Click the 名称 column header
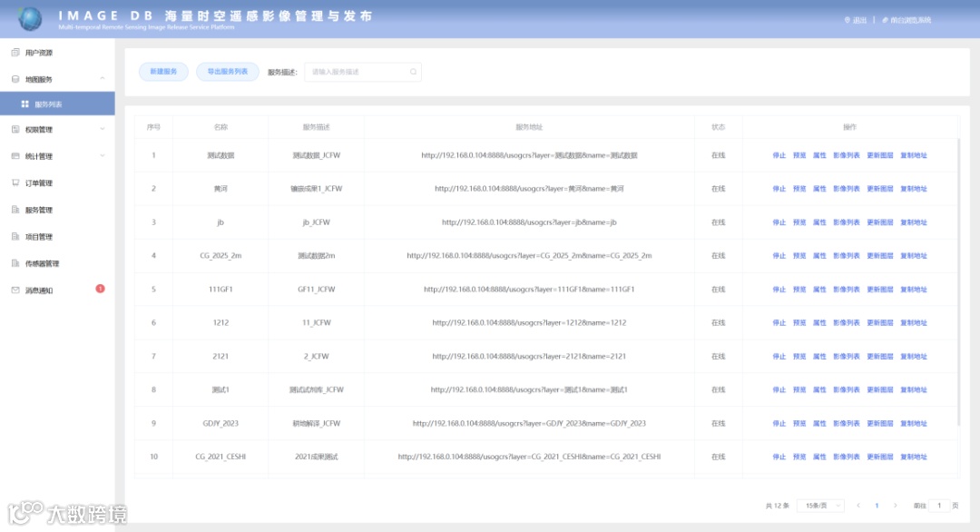This screenshot has height=532, width=980. pos(220,127)
